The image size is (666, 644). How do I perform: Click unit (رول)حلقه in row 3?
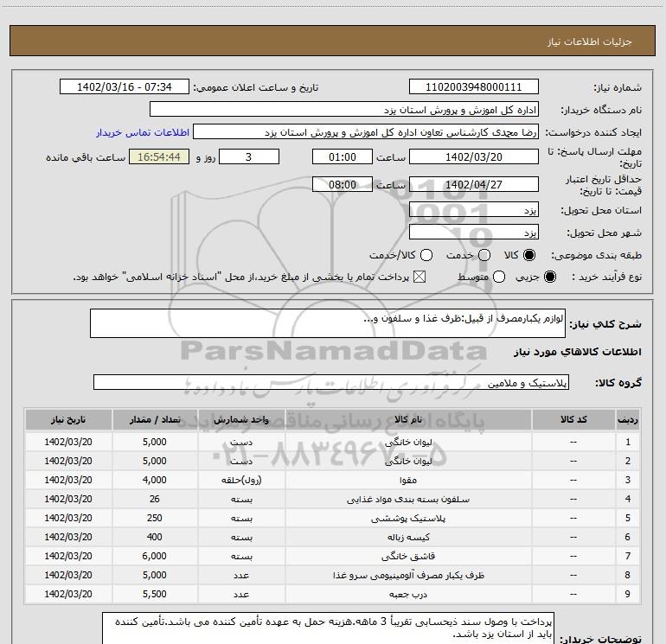click(x=241, y=480)
